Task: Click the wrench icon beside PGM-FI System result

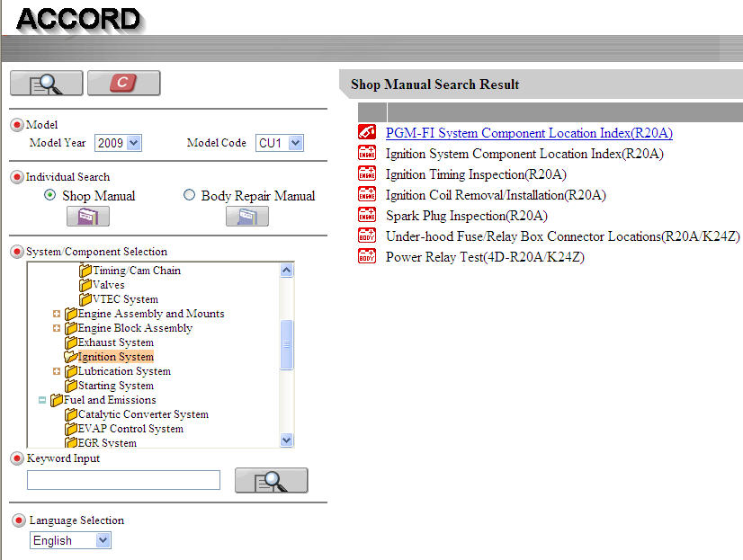Action: pos(367,132)
